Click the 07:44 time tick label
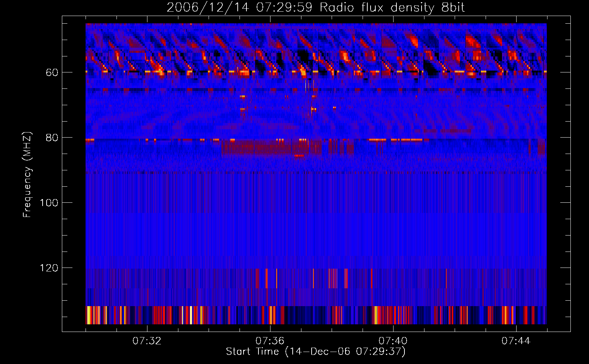Screen dimensions: 589x364 (x=516, y=341)
